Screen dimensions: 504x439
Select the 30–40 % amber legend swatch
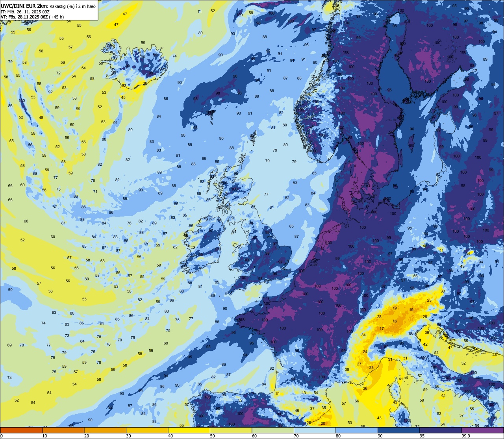[147, 430]
